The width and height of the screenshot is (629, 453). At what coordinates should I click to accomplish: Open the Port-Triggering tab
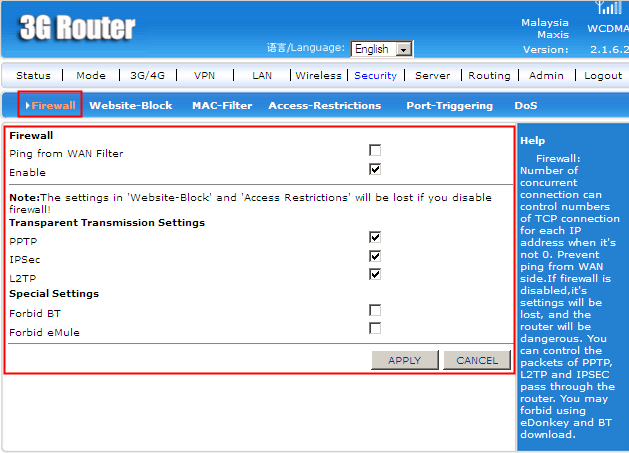(x=449, y=105)
